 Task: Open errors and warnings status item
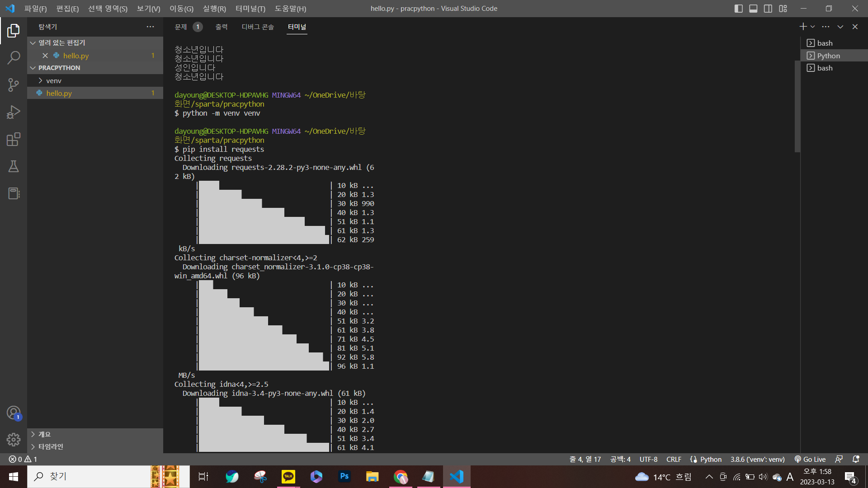pos(23,459)
